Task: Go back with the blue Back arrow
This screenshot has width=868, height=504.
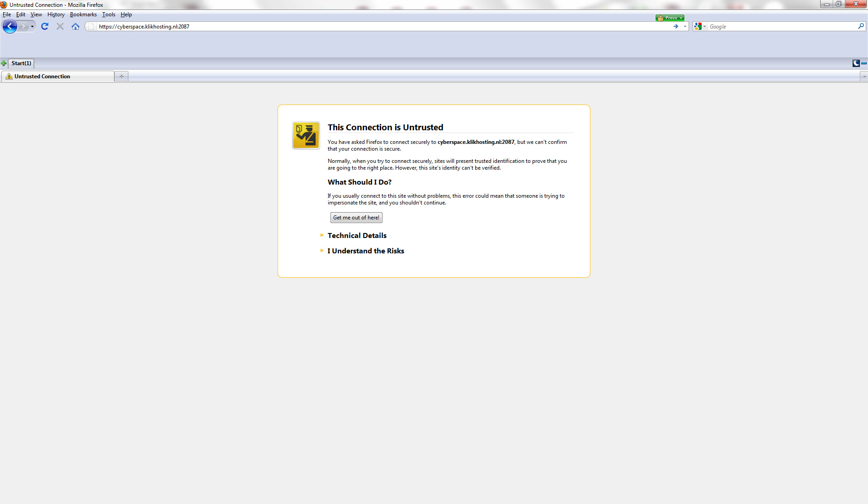Action: click(x=9, y=27)
